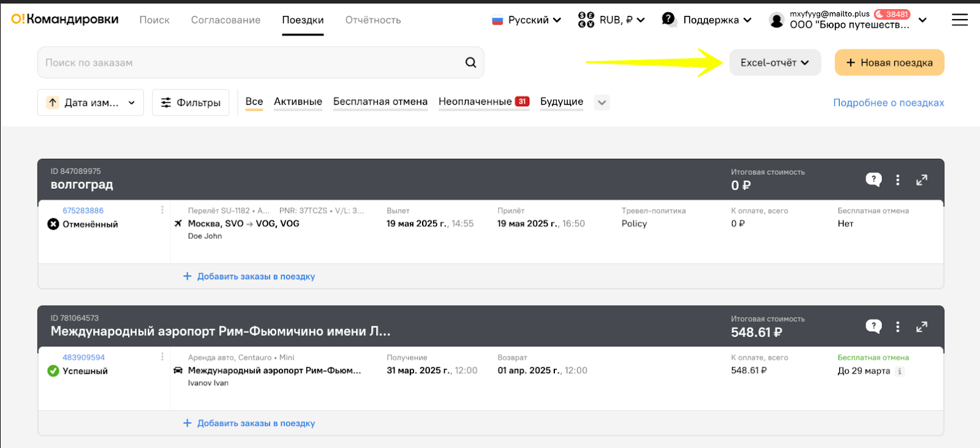Image resolution: width=980 pixels, height=448 pixels.
Task: Click the 38481 bonus badge
Action: (892, 14)
